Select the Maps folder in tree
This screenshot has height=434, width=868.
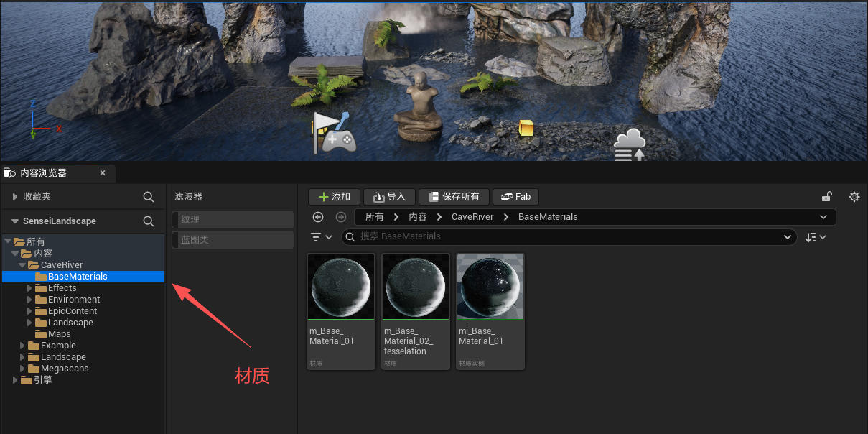60,334
